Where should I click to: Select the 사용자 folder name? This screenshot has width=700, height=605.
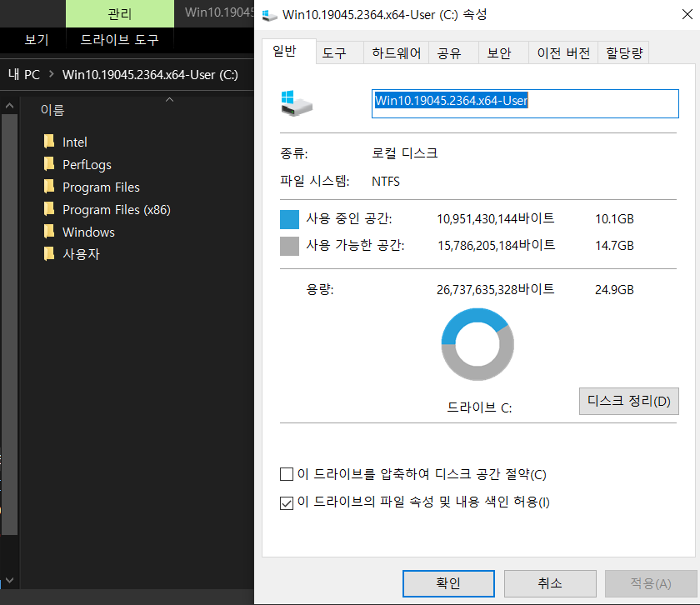tap(81, 254)
